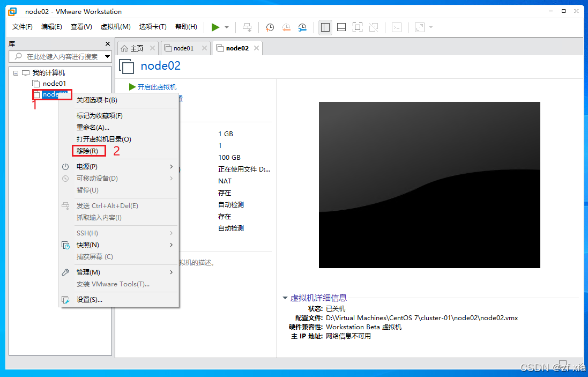Screen dimensions: 588x377
Task: Click the NAT network adapter value
Action: tap(225, 181)
